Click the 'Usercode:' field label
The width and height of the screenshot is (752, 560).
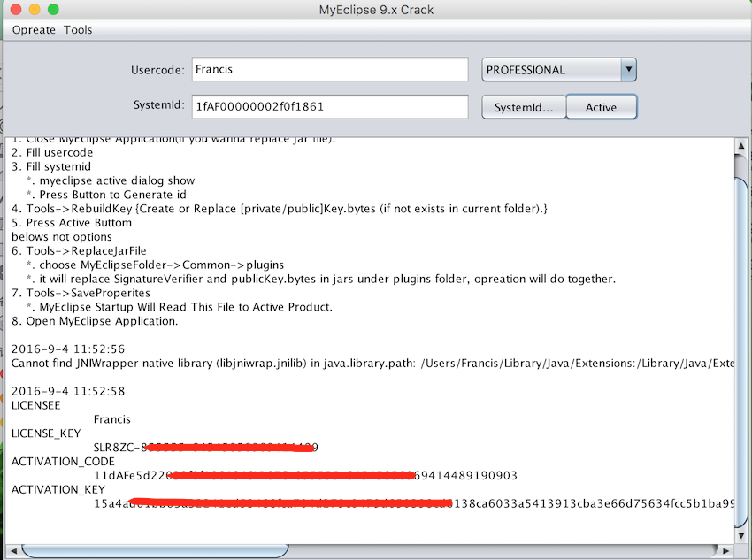click(157, 70)
